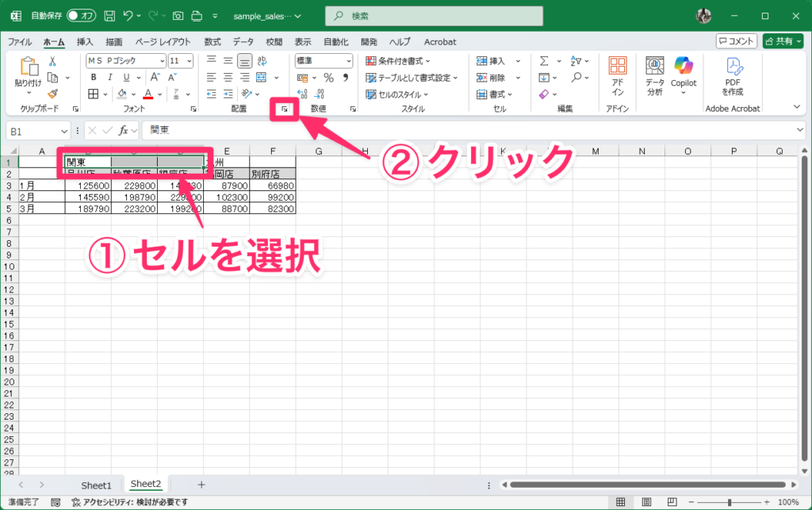Click the 共有 share button

click(x=782, y=41)
